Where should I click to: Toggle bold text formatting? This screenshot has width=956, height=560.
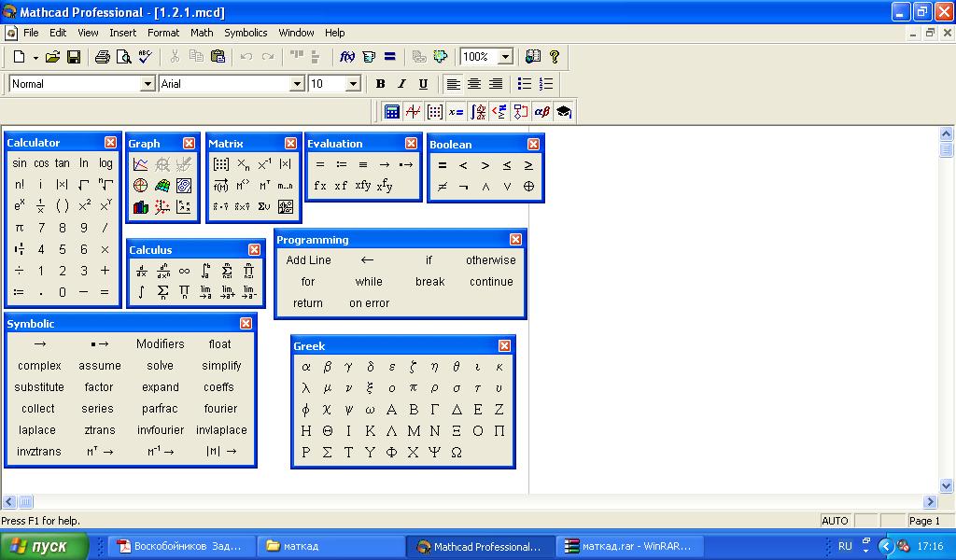pos(380,83)
